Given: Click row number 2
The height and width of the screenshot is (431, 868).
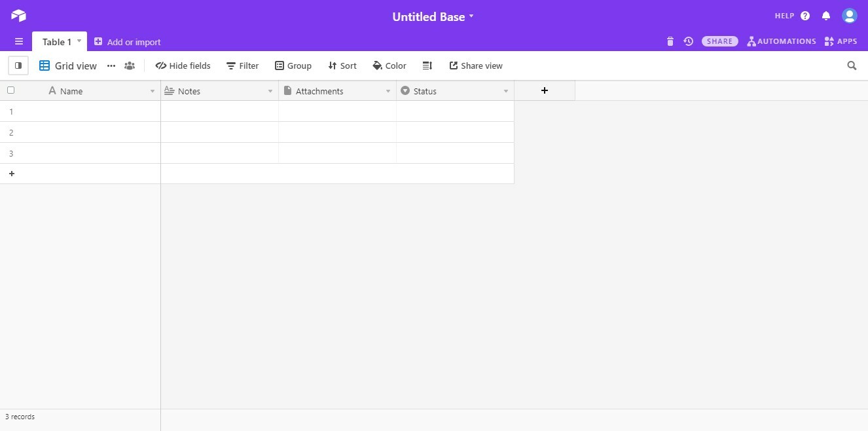Looking at the screenshot, I should (x=11, y=132).
